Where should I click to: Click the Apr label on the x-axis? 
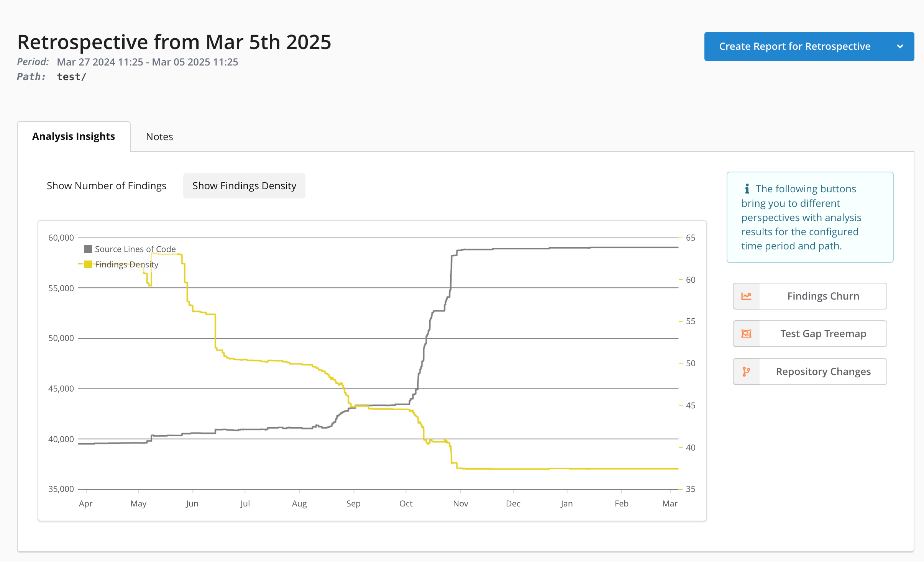pos(86,503)
